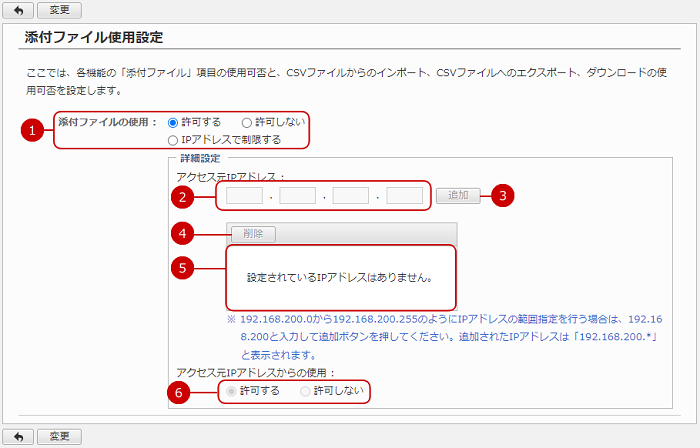The height and width of the screenshot is (448, 700).
Task: Click the empty IP address list area
Action: tap(341, 278)
